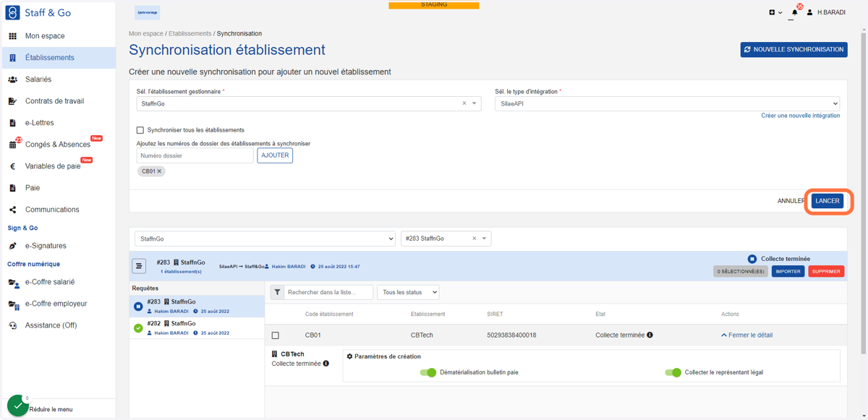Screen dimensions: 868x420
Task: Click the Mon espace breadcrumb link
Action: [x=146, y=33]
